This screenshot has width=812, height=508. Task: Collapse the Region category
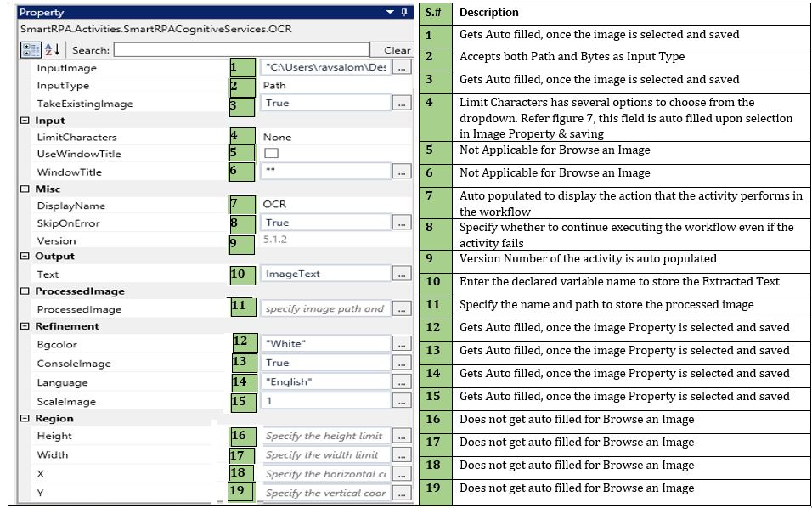(x=25, y=418)
